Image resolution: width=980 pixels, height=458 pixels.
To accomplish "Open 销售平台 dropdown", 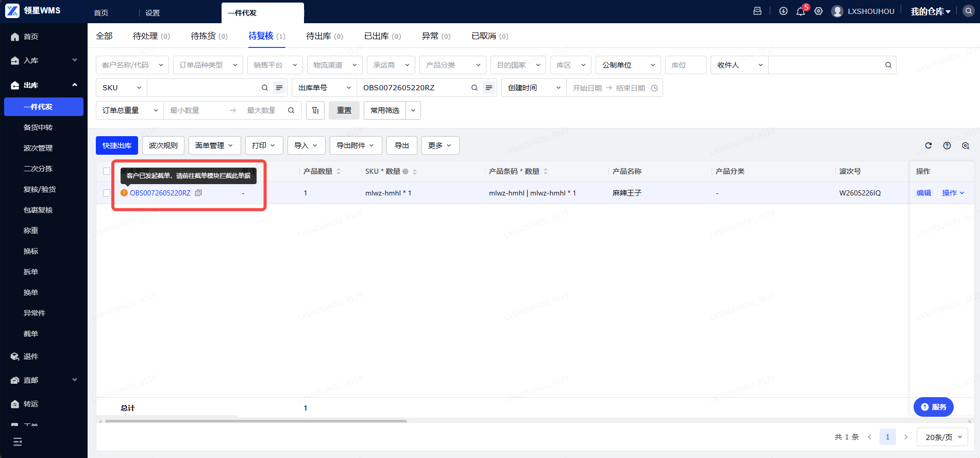I will 275,65.
